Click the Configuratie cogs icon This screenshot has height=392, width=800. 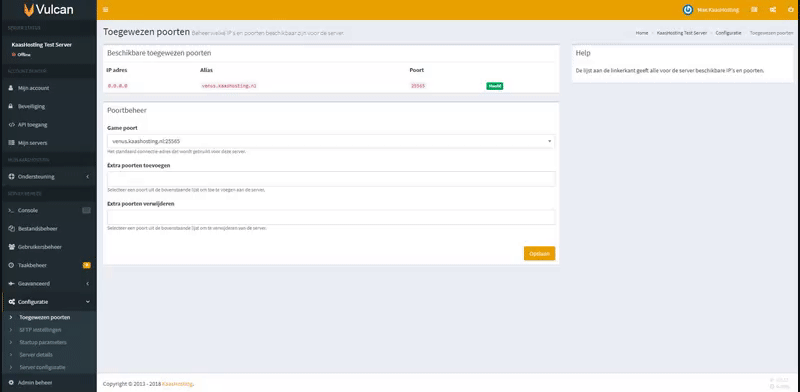click(x=11, y=302)
